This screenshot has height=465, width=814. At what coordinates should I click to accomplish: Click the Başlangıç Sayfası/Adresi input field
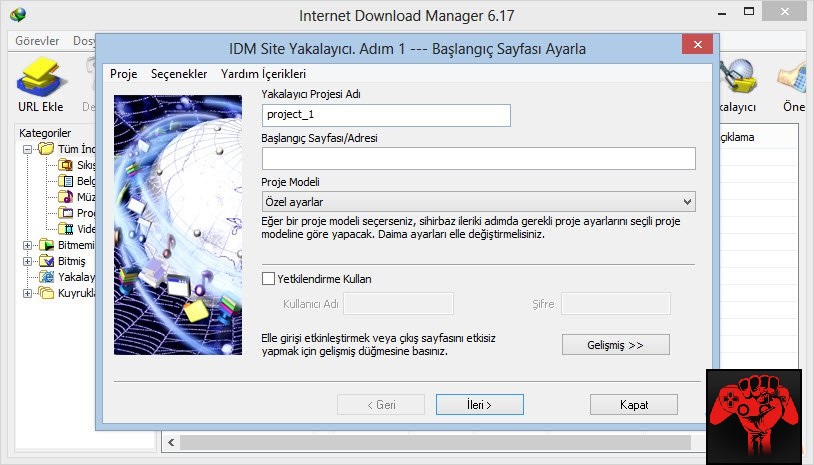[478, 158]
